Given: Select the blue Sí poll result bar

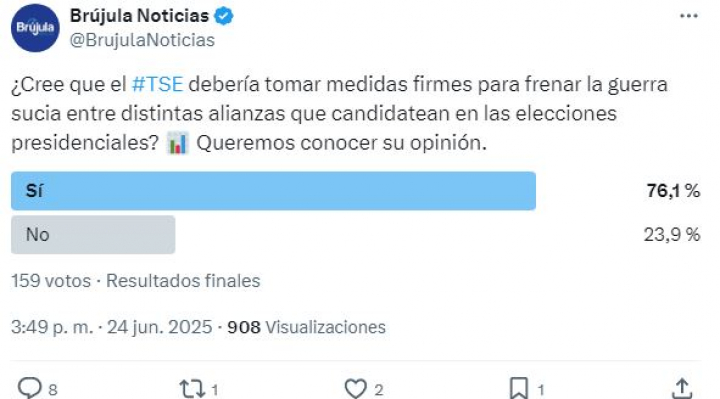Looking at the screenshot, I should pyautogui.click(x=273, y=191).
